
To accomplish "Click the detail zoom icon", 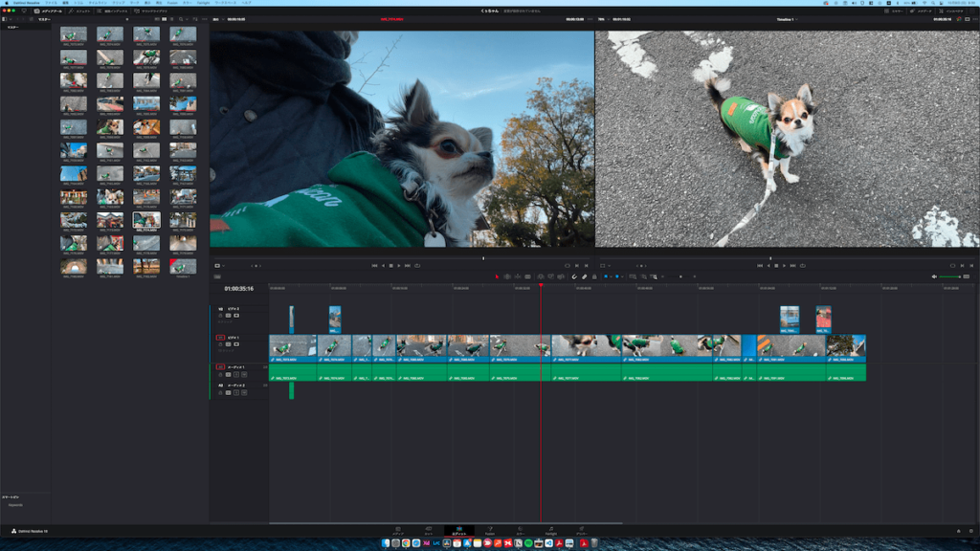I will click(x=643, y=276).
